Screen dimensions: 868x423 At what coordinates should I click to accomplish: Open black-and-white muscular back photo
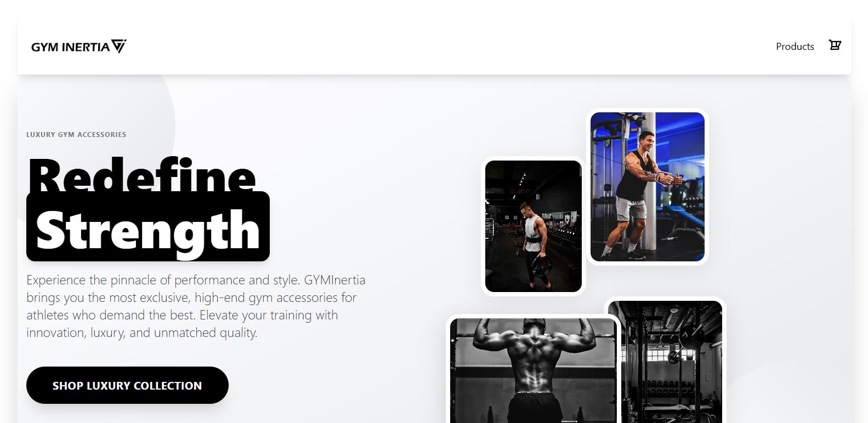tap(533, 370)
